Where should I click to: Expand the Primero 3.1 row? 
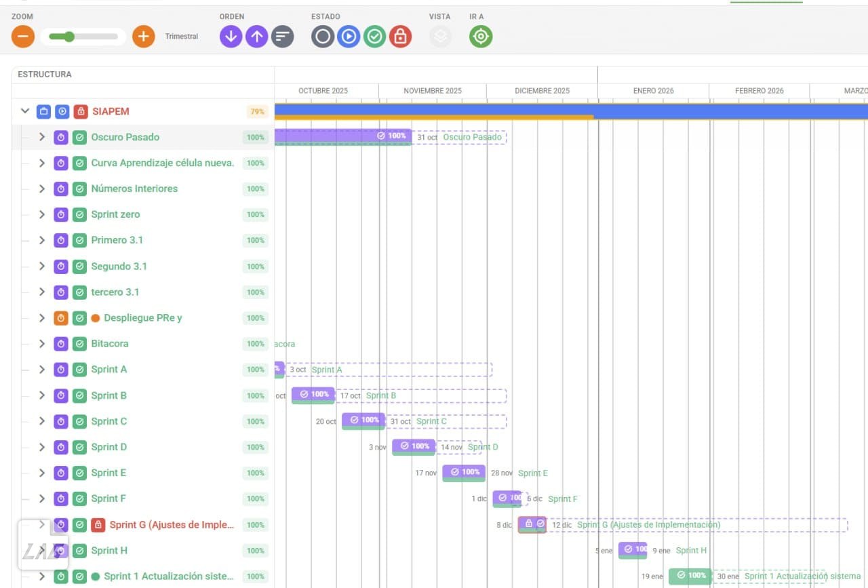pos(41,240)
